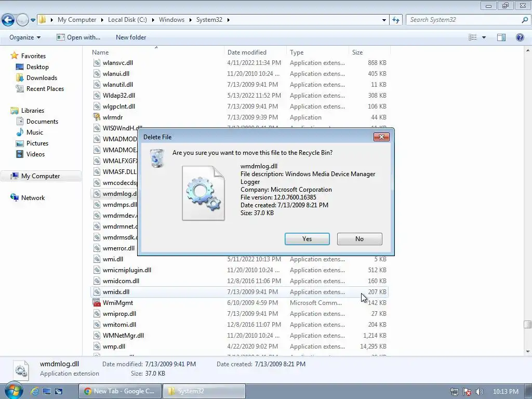Open the Action Center flag icon
532x399 pixels.
pos(467,392)
